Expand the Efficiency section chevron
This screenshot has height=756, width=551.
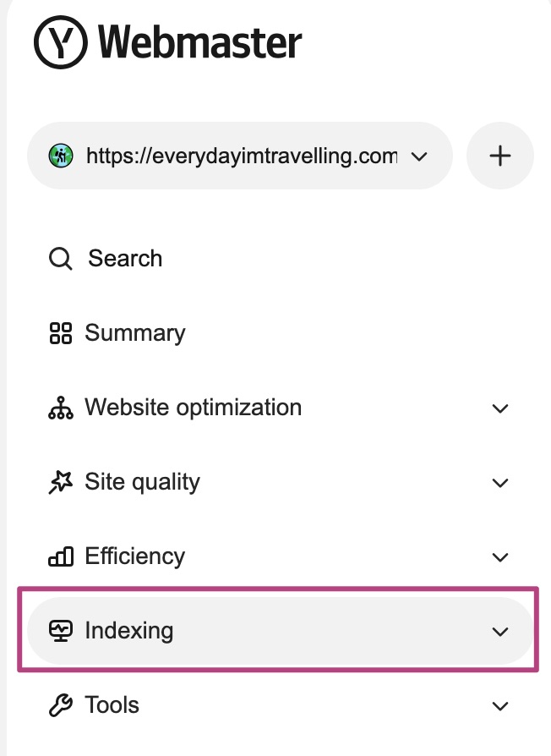coord(500,557)
